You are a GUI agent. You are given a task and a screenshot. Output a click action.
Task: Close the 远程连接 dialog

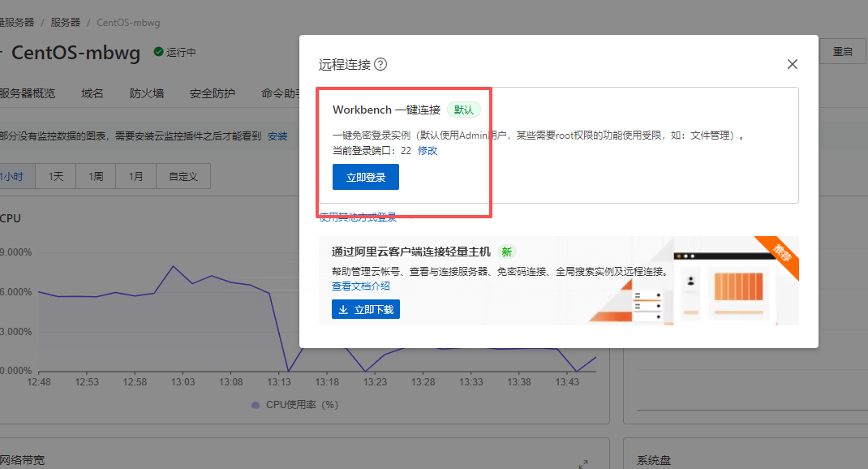[x=792, y=63]
